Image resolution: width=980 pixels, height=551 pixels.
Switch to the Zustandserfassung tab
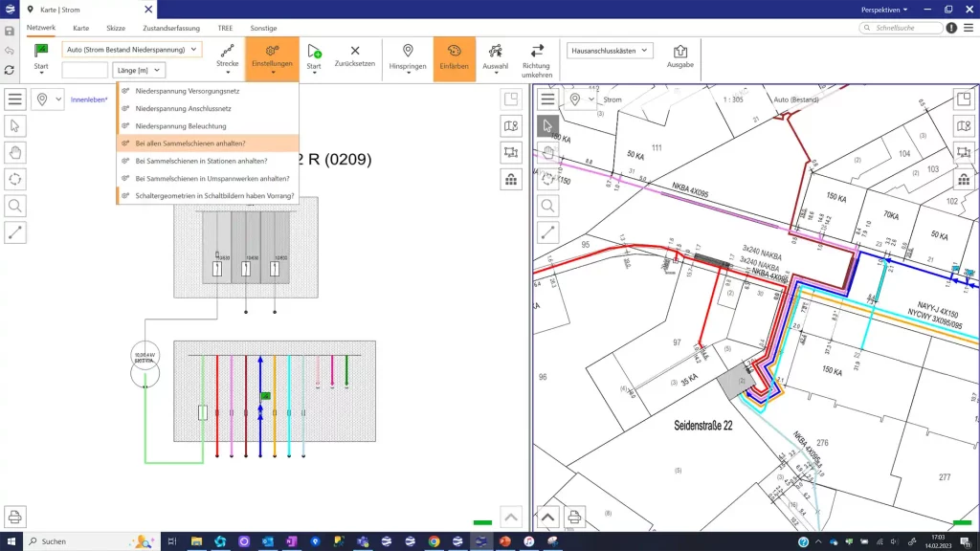[172, 28]
